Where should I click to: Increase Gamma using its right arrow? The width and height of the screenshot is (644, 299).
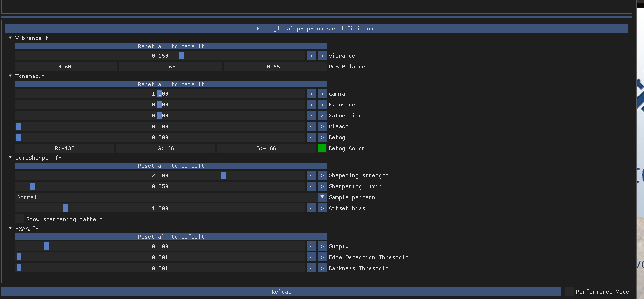(322, 94)
